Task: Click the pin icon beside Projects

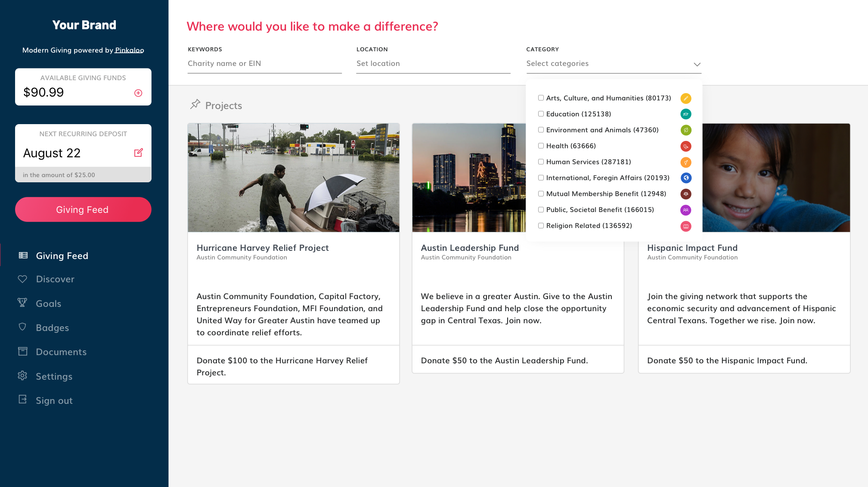Action: [x=195, y=104]
